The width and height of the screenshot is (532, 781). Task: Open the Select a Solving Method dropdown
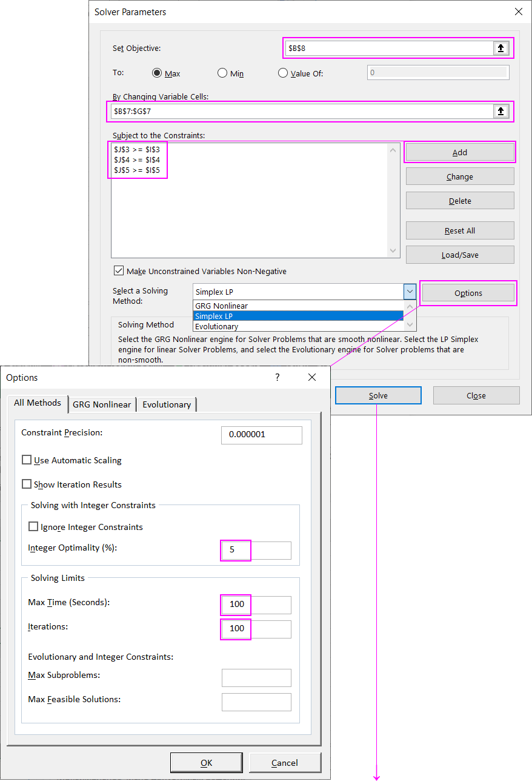coord(410,292)
